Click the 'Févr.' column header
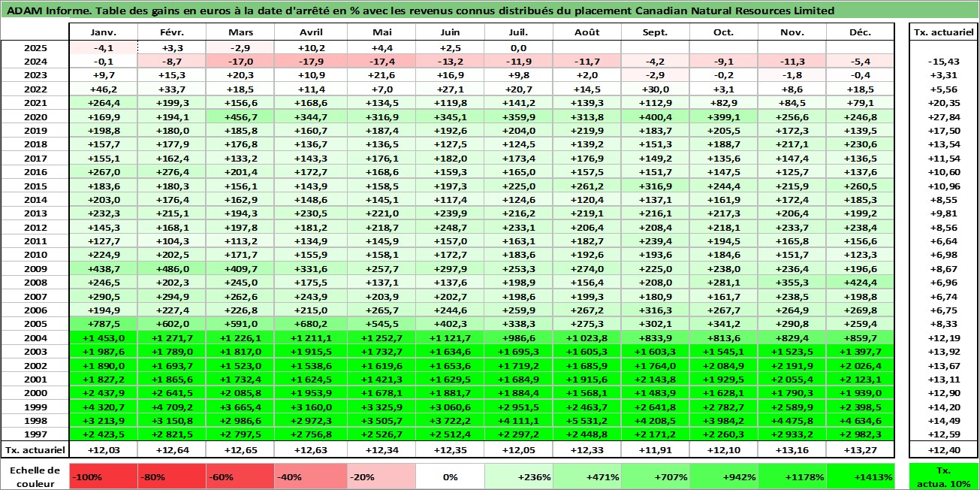Viewport: 980px width, 490px height. [x=172, y=32]
